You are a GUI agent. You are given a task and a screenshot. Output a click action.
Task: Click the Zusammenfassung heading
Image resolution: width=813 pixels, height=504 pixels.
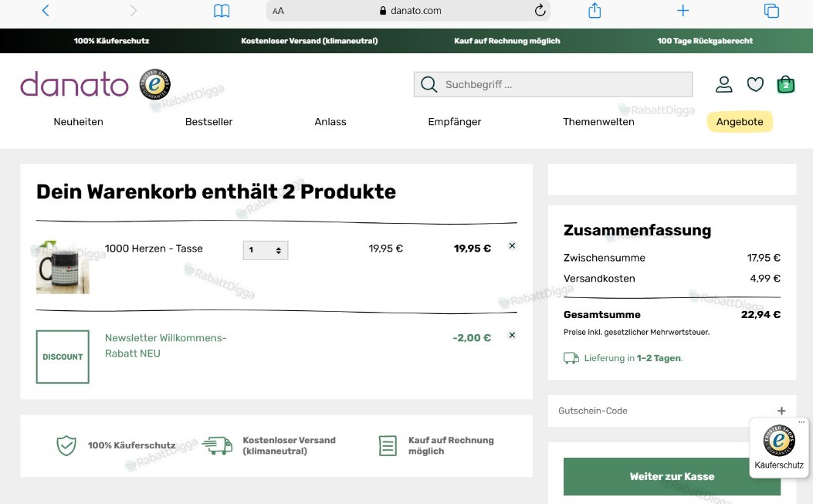[637, 230]
